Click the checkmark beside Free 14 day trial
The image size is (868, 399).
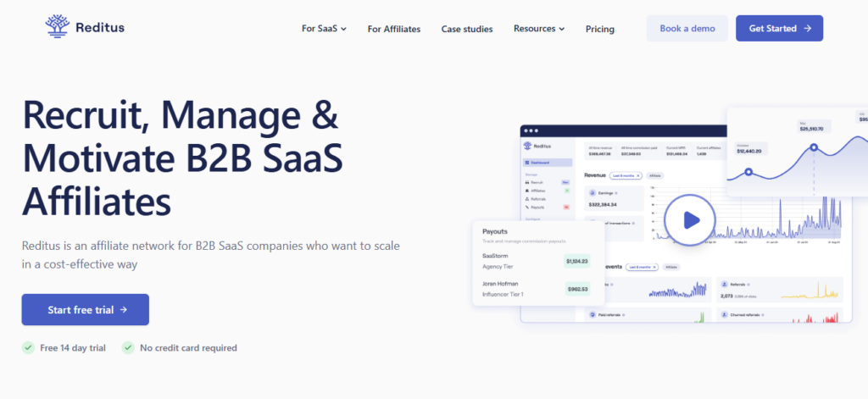pyautogui.click(x=28, y=347)
